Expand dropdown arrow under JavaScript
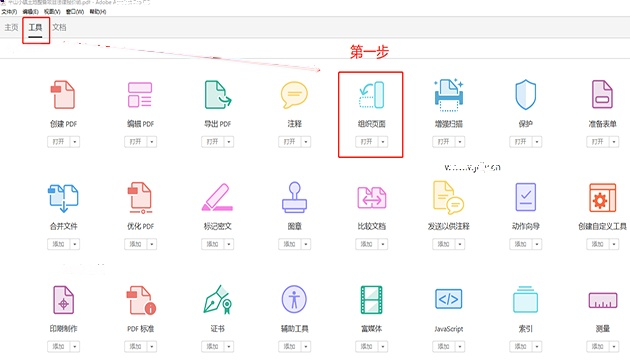Image resolution: width=630 pixels, height=360 pixels. pos(460,346)
